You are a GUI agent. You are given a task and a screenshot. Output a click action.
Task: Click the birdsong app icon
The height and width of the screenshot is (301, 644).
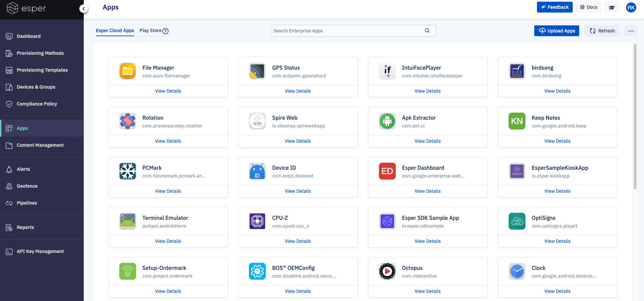pos(517,71)
